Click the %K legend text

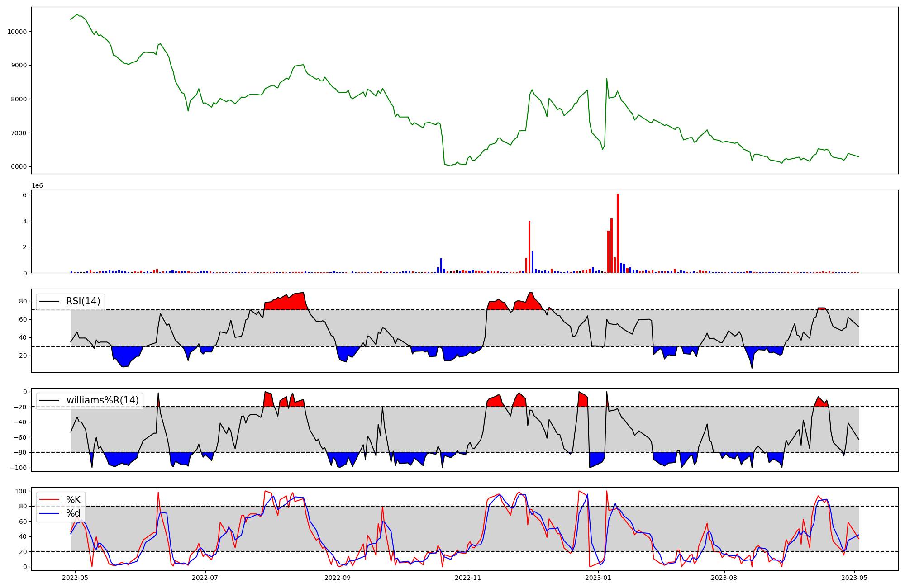pyautogui.click(x=73, y=500)
